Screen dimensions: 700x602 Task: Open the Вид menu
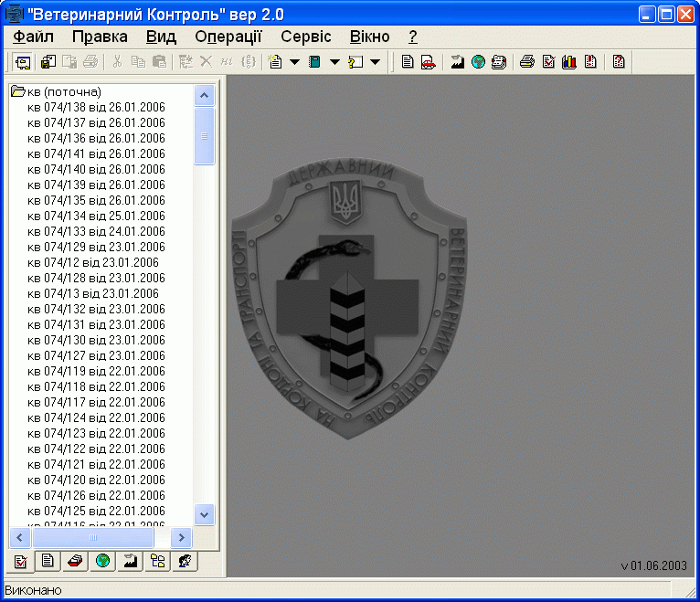161,37
